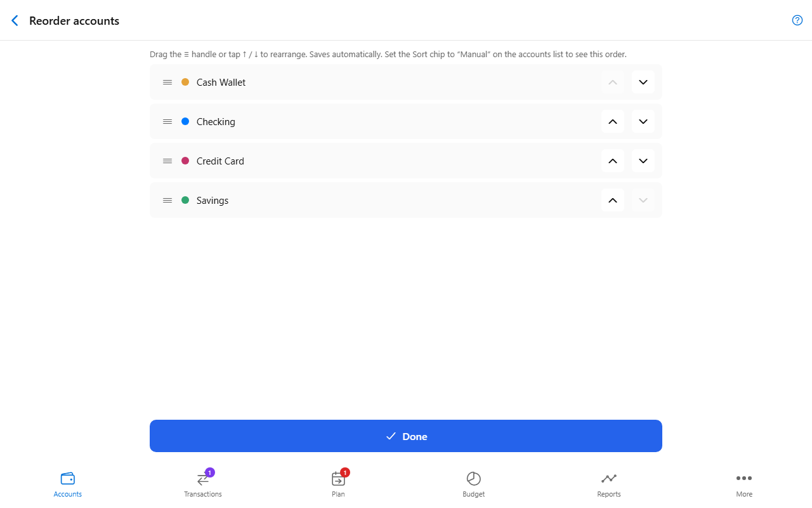The height and width of the screenshot is (508, 812).
Task: Open the help icon in the header
Action: [797, 20]
